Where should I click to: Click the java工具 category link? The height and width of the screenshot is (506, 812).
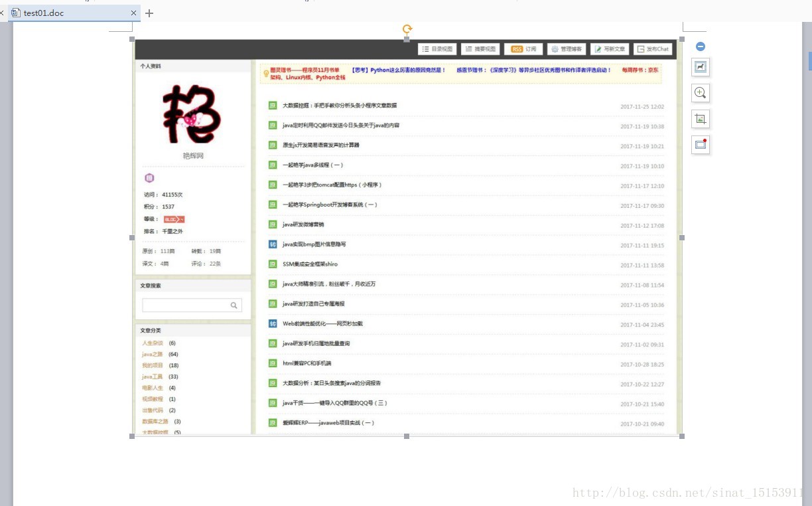153,377
